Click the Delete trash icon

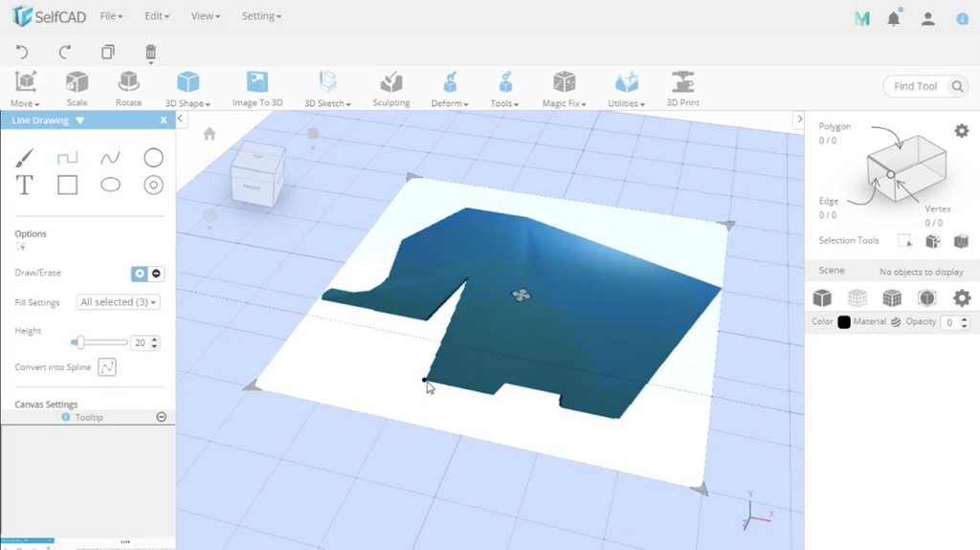click(150, 53)
